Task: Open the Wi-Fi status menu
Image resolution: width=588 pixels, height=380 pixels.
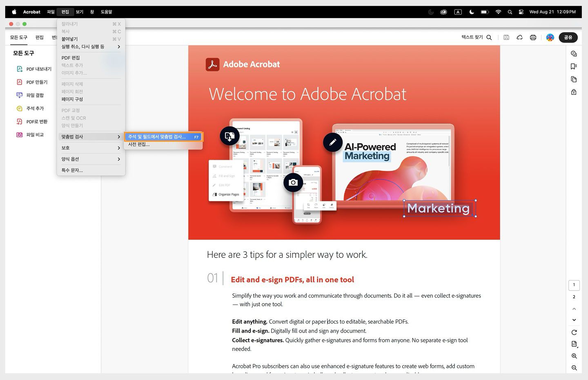Action: coord(498,12)
